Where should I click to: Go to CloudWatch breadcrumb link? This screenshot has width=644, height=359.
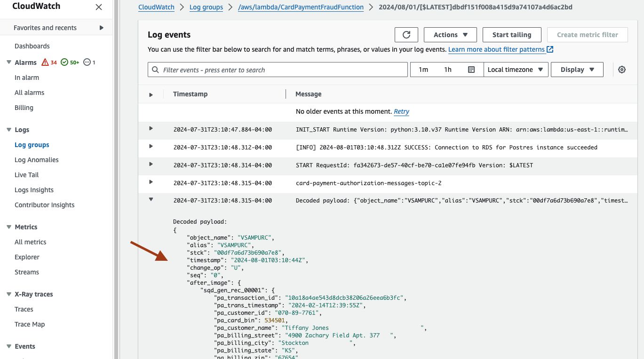click(156, 8)
